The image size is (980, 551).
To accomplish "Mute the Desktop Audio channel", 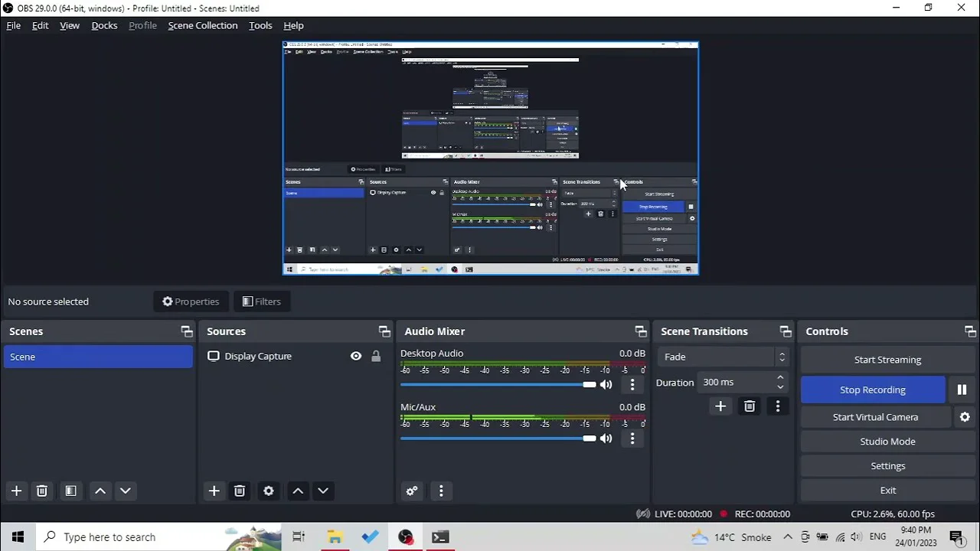I will click(x=606, y=384).
